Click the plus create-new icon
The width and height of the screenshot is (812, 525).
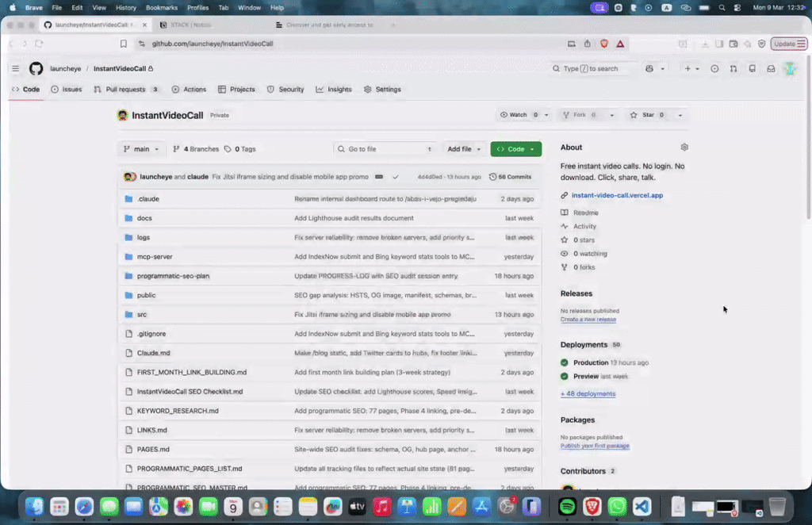[688, 68]
